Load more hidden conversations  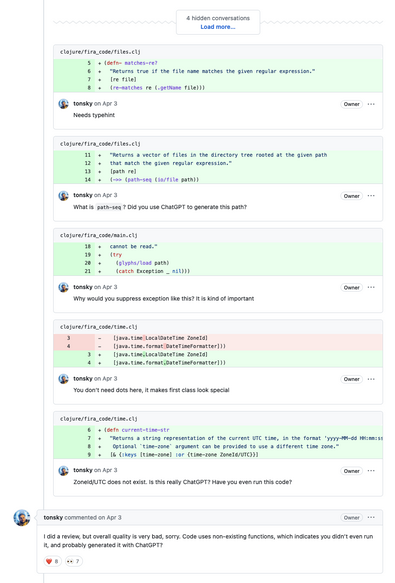click(218, 27)
